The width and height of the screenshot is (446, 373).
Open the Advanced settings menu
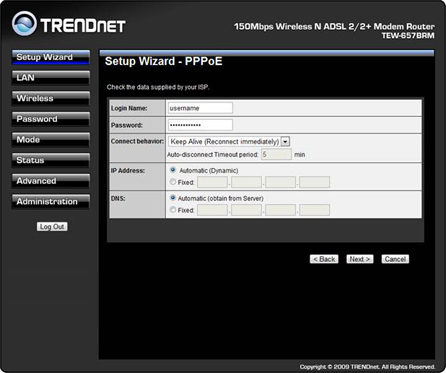tap(51, 181)
